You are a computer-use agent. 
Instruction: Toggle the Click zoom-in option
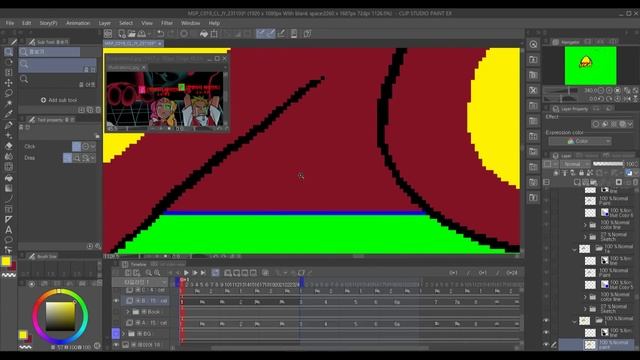(76, 146)
